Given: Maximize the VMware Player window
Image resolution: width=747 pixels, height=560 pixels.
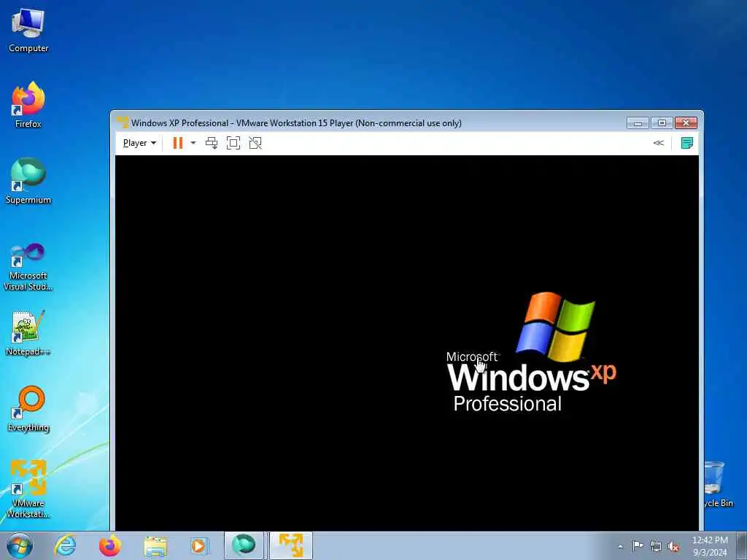Looking at the screenshot, I should click(662, 123).
